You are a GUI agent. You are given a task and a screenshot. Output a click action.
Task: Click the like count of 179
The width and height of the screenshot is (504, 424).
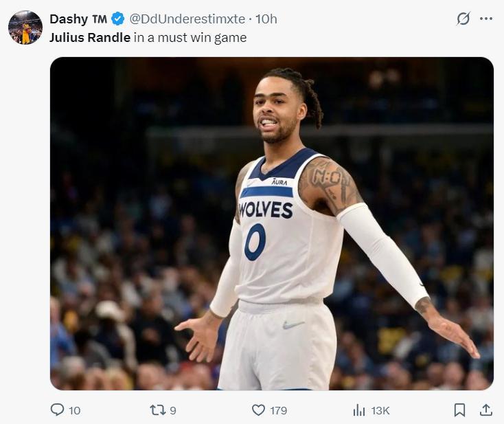pos(278,410)
